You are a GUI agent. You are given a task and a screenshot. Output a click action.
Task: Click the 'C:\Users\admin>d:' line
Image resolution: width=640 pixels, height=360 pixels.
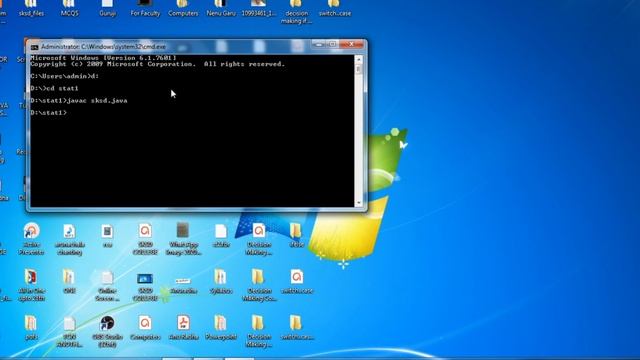pos(64,76)
